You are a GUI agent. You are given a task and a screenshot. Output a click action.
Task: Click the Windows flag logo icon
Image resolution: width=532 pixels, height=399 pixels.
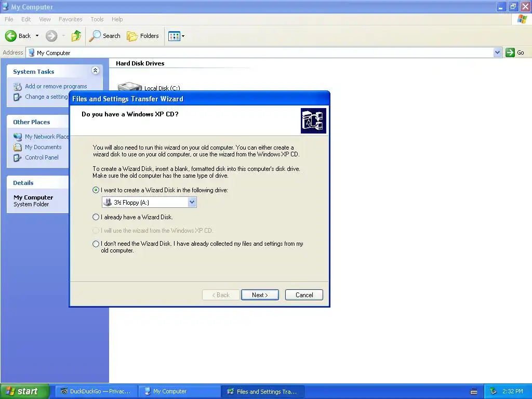click(522, 19)
